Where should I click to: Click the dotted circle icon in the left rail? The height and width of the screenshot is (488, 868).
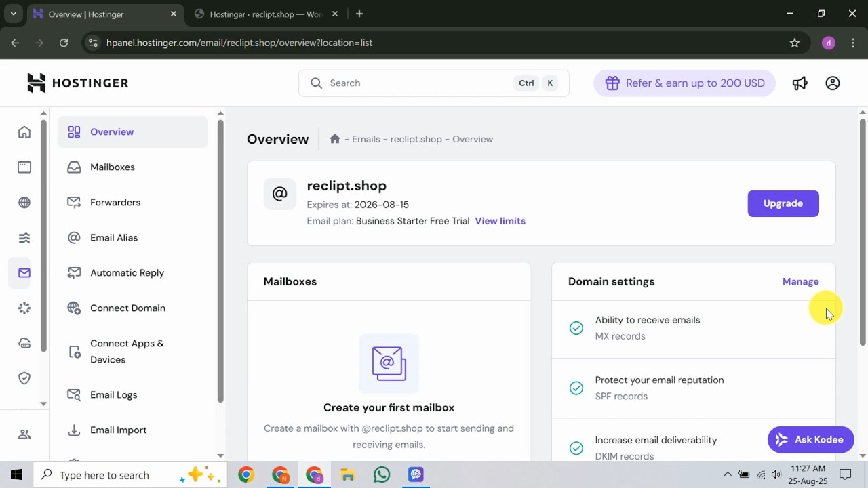click(x=24, y=308)
